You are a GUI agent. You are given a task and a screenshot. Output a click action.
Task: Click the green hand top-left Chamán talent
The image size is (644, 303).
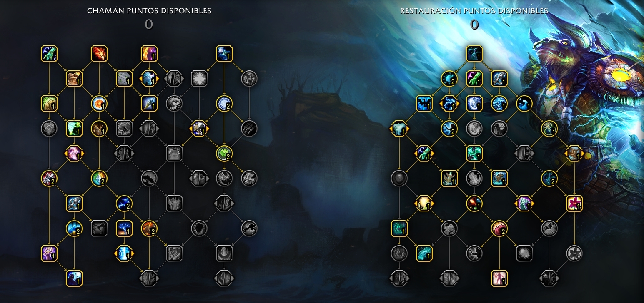point(49,54)
